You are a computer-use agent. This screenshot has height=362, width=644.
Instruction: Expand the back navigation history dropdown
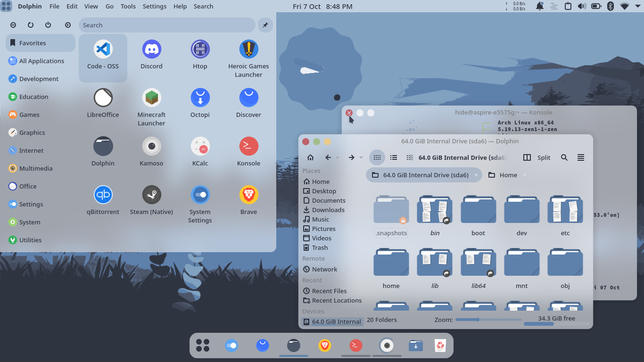337,157
